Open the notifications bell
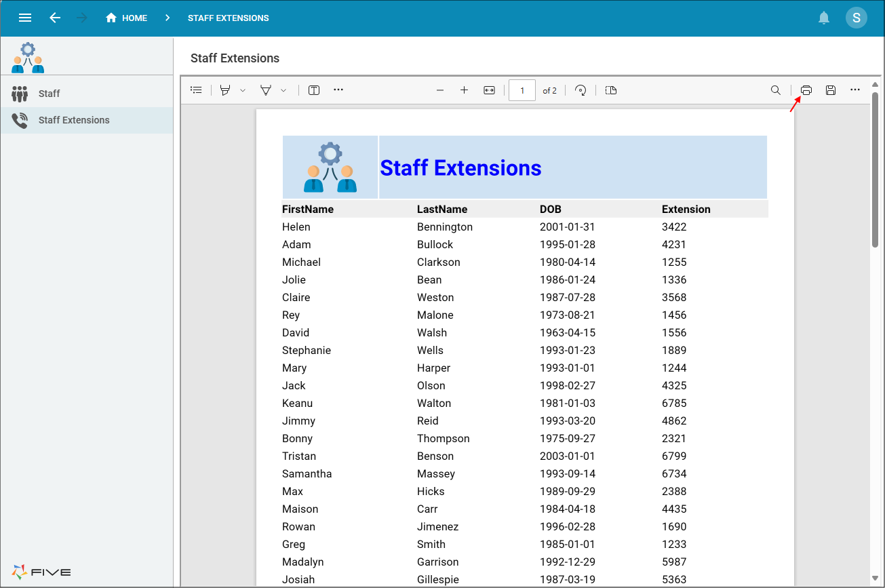The height and width of the screenshot is (588, 885). pos(824,18)
